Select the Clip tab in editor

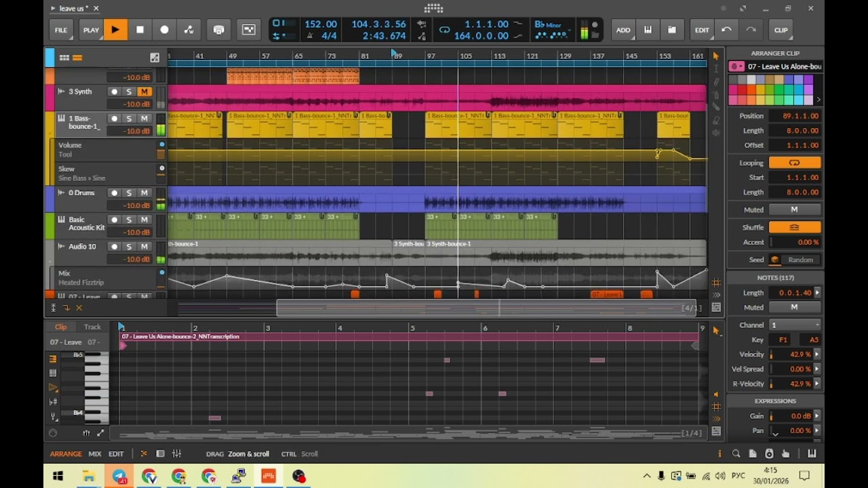click(x=61, y=327)
